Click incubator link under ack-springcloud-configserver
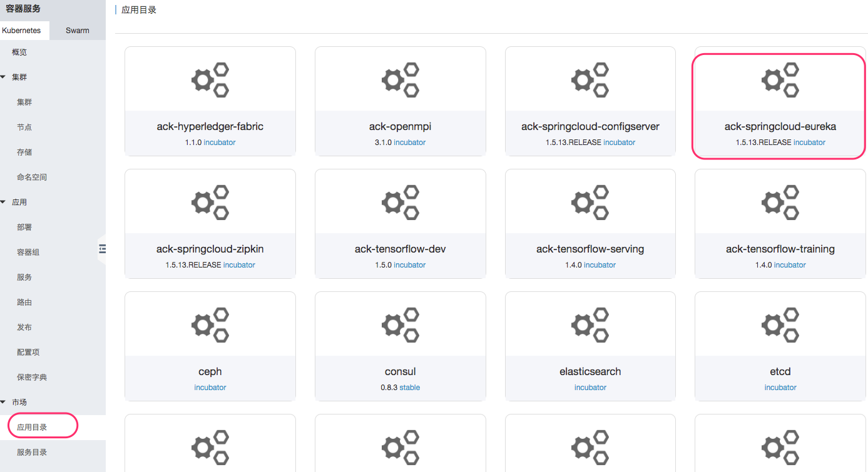The height and width of the screenshot is (472, 868). click(x=620, y=143)
